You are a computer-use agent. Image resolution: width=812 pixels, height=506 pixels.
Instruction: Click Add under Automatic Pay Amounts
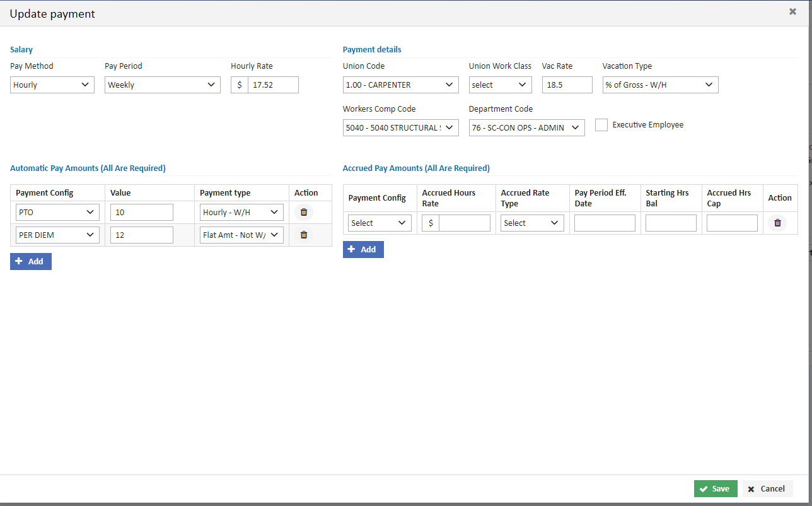(31, 261)
